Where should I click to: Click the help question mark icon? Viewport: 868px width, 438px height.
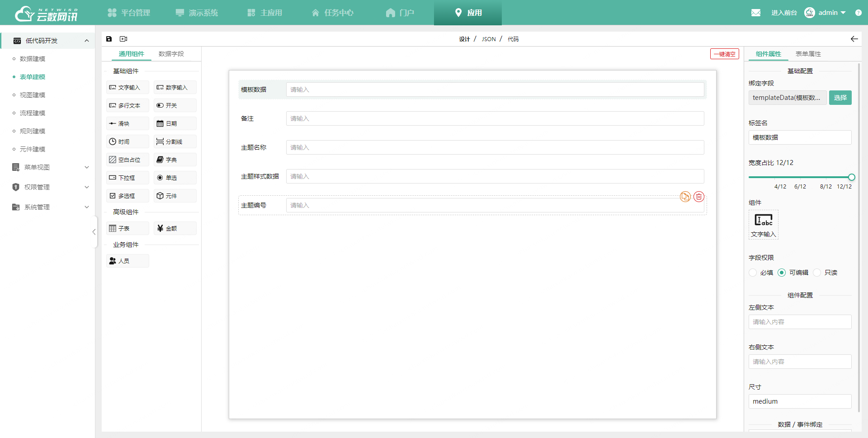coord(858,13)
